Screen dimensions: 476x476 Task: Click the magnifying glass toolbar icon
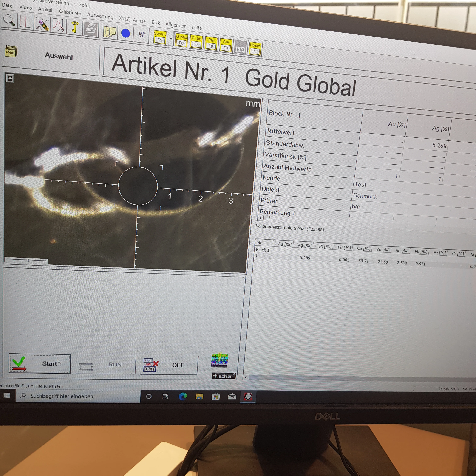tap(9, 20)
